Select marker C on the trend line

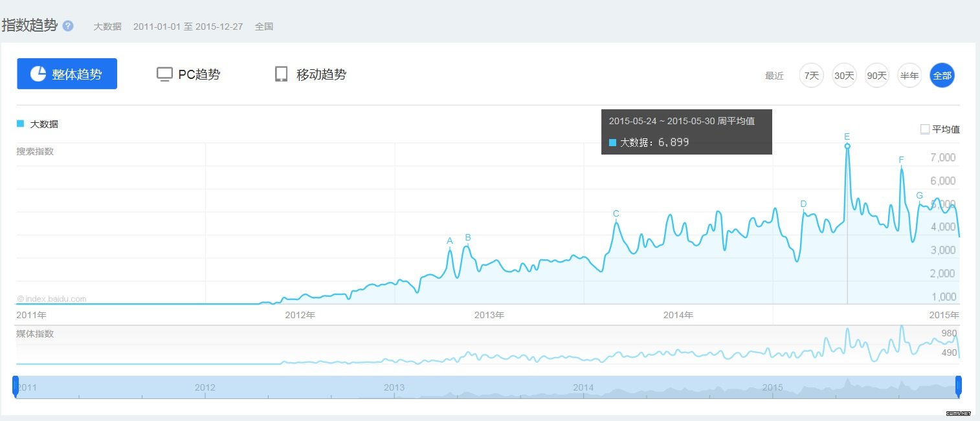pos(616,214)
